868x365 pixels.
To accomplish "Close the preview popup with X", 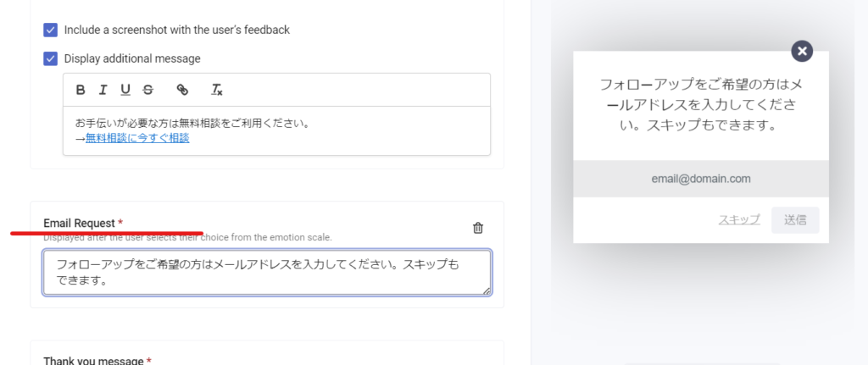I will tap(802, 51).
